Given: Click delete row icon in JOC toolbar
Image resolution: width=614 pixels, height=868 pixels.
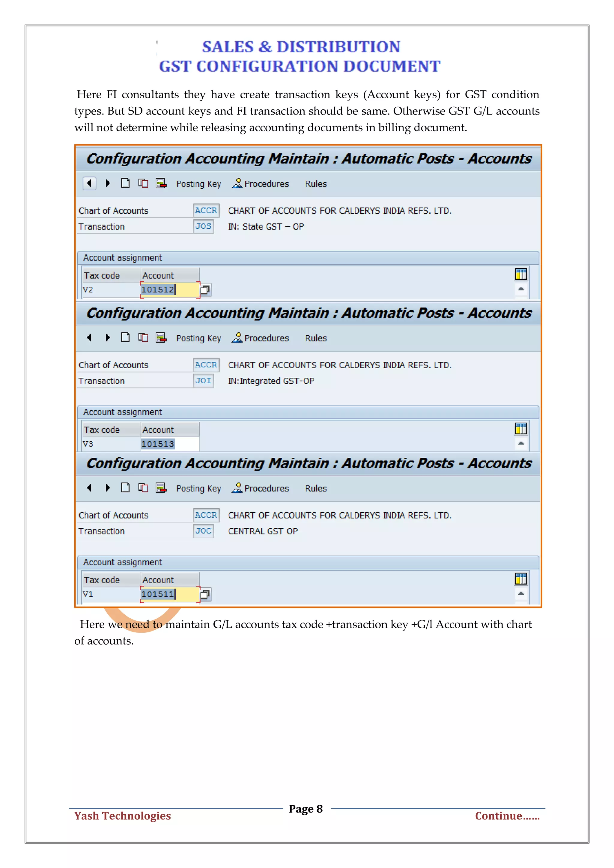Looking at the screenshot, I should click(x=161, y=488).
